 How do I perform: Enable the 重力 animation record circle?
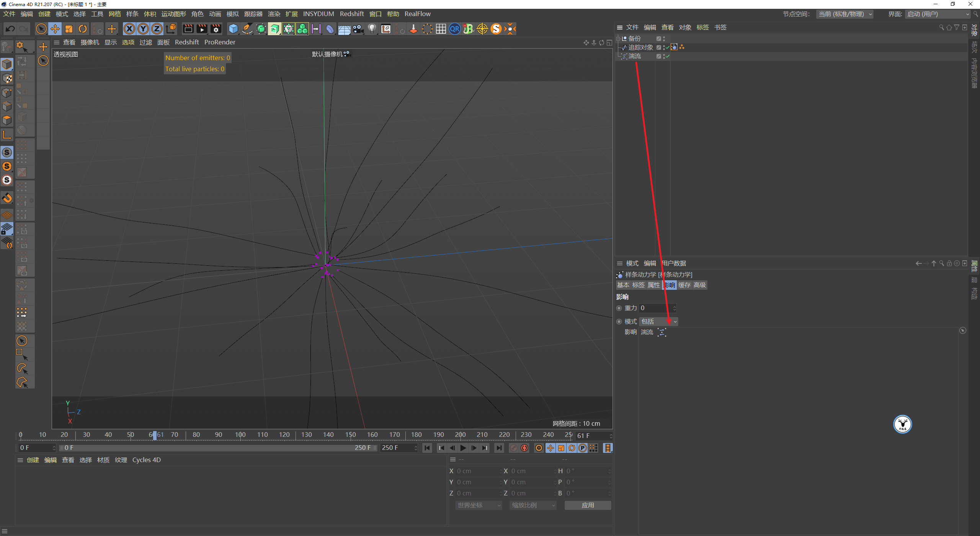tap(619, 308)
